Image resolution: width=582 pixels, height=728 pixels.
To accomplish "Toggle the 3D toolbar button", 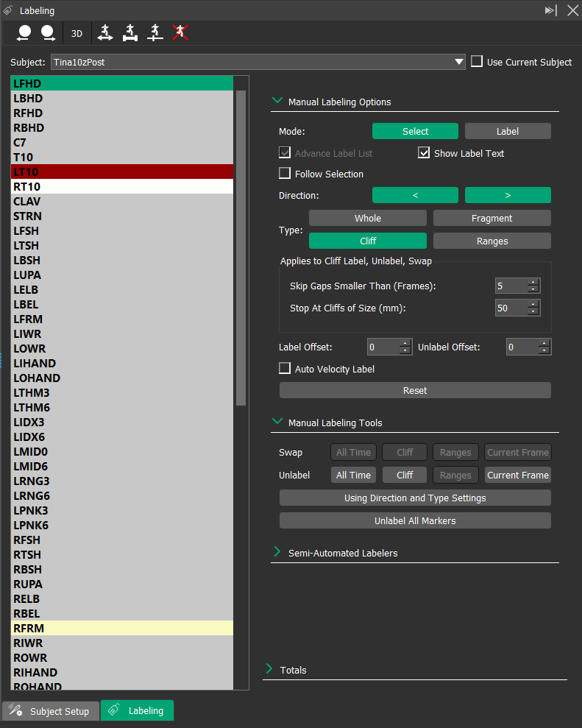I will coord(77,33).
